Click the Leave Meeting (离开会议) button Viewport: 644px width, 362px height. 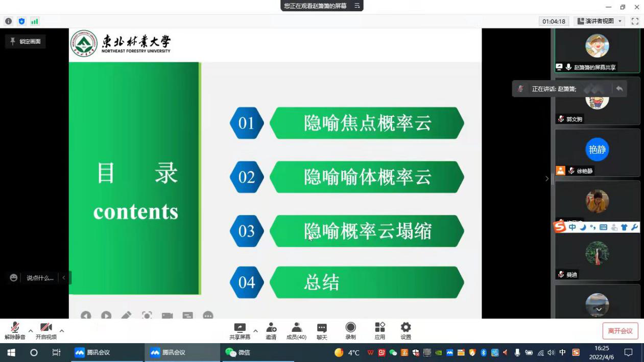tap(620, 331)
